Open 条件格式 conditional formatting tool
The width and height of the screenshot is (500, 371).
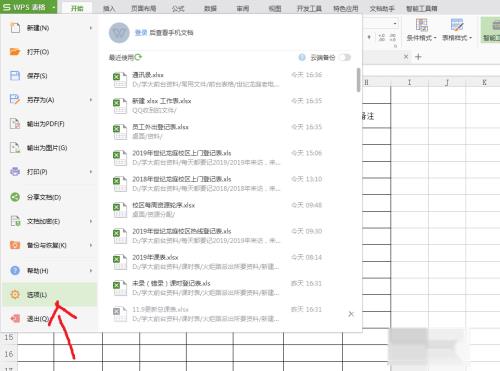[421, 30]
